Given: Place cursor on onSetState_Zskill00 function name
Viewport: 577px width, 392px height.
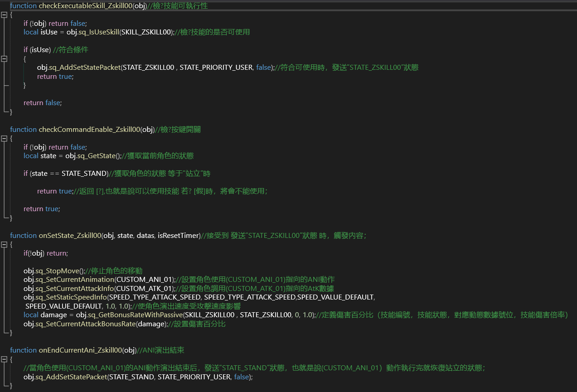Looking at the screenshot, I should coord(69,236).
